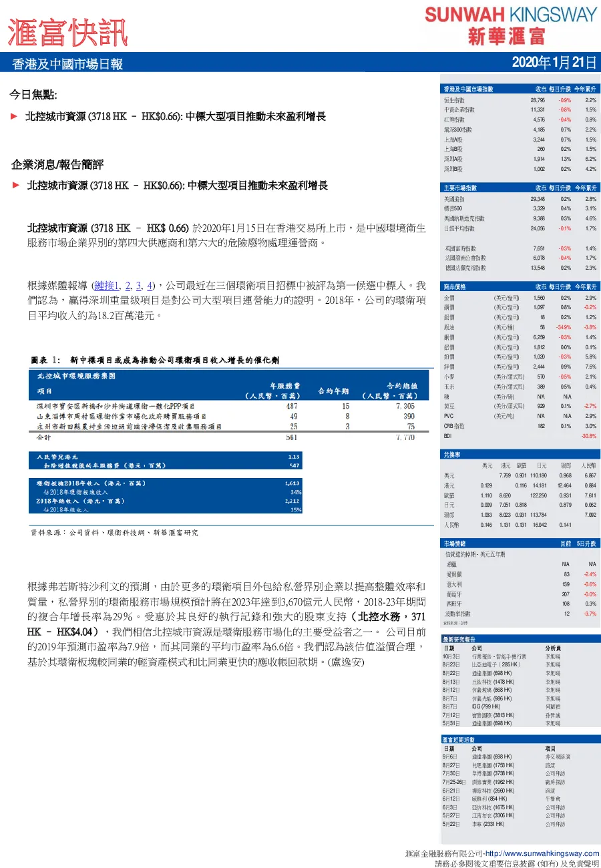Click the 資料來源 source note under chart
The height and width of the screenshot is (868, 601).
pyautogui.click(x=114, y=533)
